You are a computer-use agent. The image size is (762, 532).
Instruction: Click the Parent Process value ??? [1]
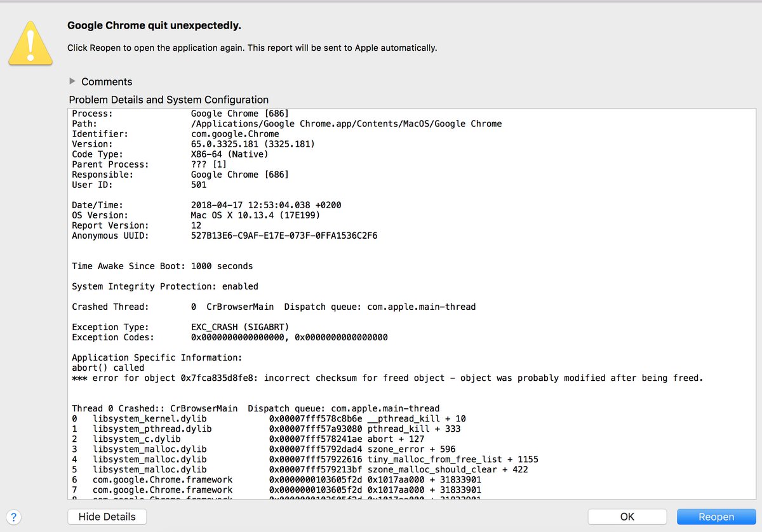pyautogui.click(x=209, y=164)
